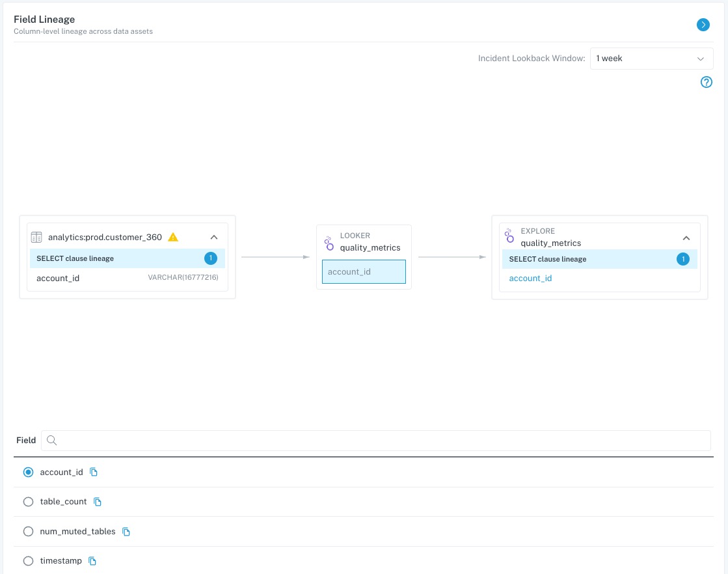Click the account_id link in EXPLORE node
728x574 pixels.
[x=530, y=278]
